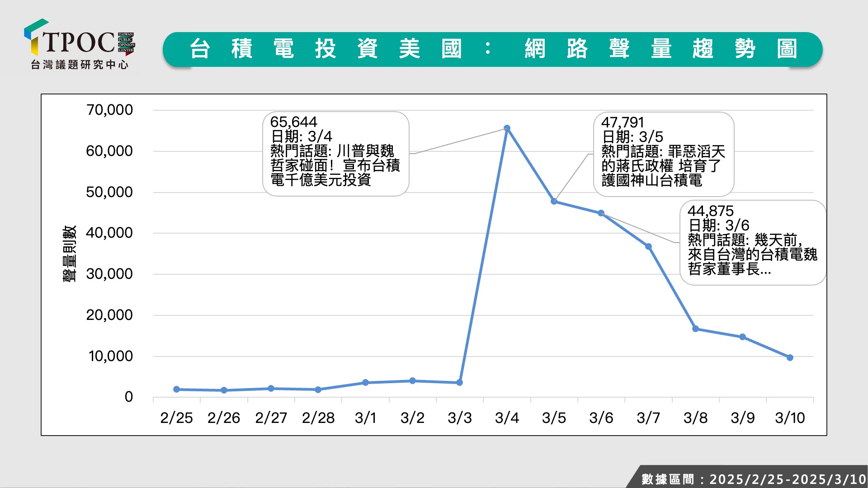Click the 台灣議題研究中心 text under logo
868x488 pixels.
tap(80, 65)
